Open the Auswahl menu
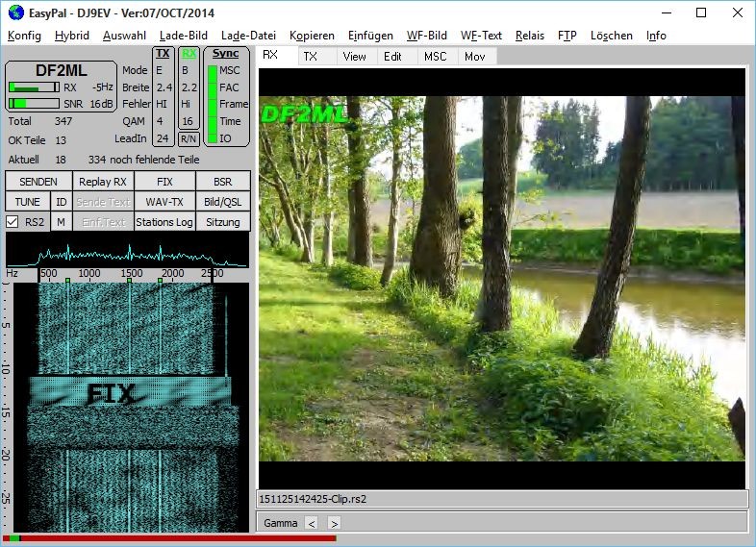Viewport: 756px width, 547px height. tap(124, 36)
